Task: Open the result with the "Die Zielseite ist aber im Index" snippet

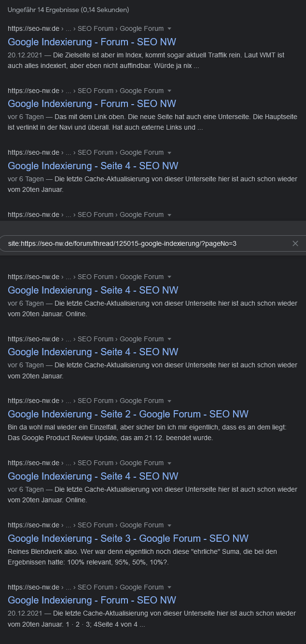Action: [x=92, y=42]
